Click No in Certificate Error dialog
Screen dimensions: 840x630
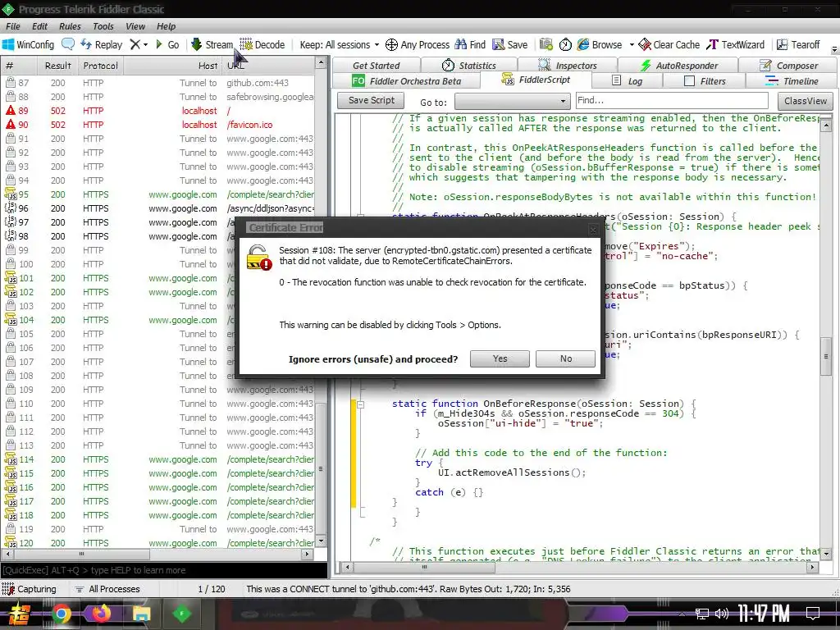tap(566, 358)
